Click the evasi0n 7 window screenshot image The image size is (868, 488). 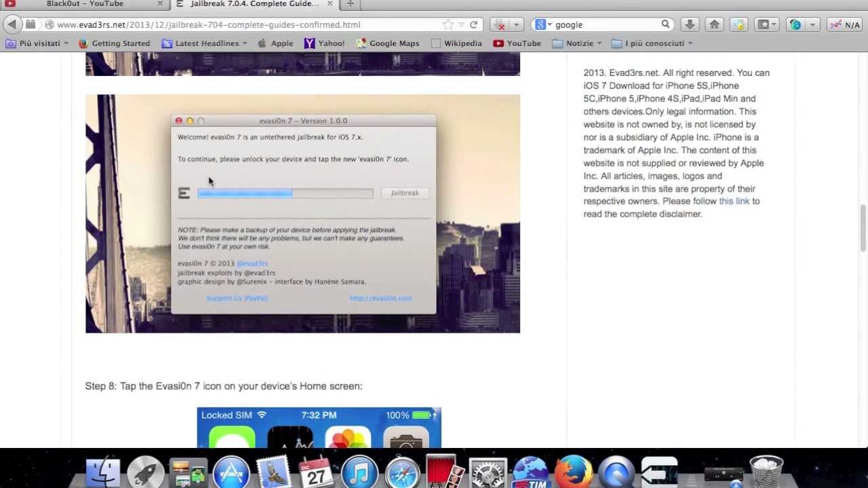tap(302, 213)
